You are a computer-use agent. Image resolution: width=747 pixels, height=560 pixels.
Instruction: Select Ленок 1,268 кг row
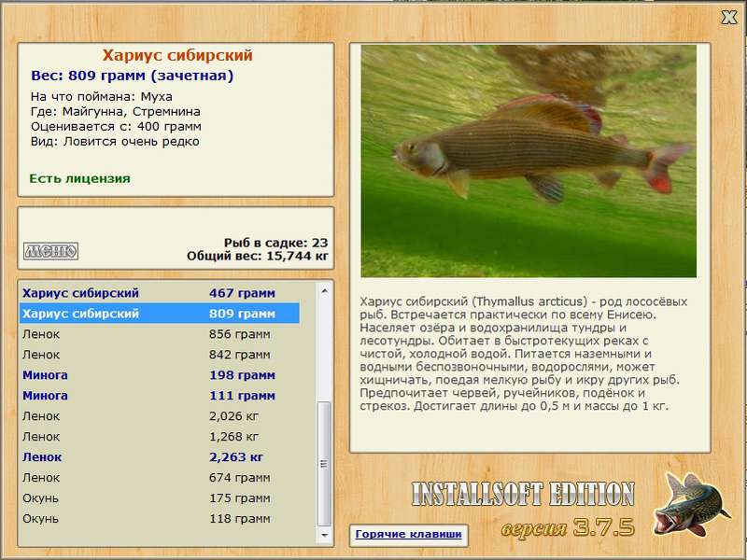click(159, 436)
